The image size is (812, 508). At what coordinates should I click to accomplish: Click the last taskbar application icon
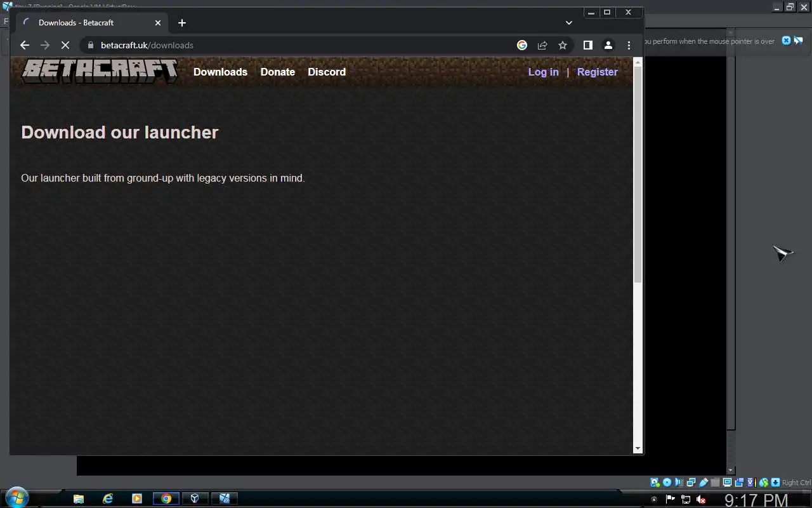pyautogui.click(x=225, y=498)
